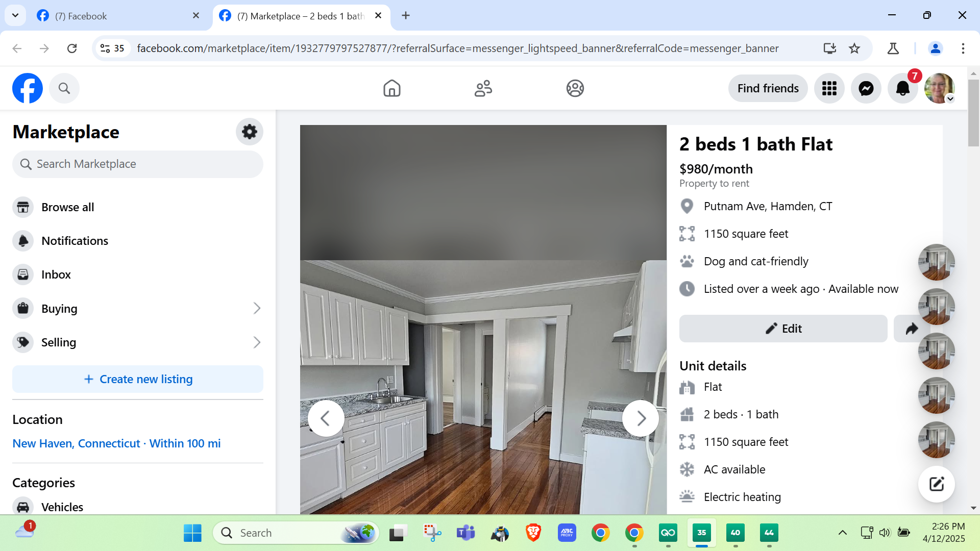Open Chrome three-dot menu
The width and height of the screenshot is (980, 551).
963,48
